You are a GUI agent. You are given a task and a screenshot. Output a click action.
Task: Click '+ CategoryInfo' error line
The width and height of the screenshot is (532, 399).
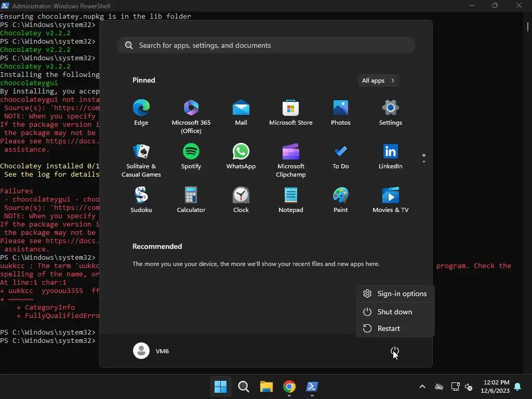(x=46, y=308)
